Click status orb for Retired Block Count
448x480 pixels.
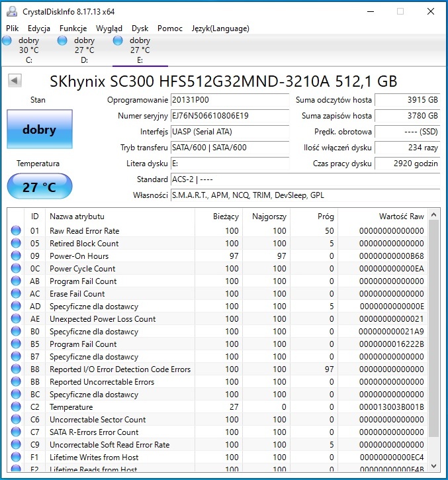(x=16, y=243)
